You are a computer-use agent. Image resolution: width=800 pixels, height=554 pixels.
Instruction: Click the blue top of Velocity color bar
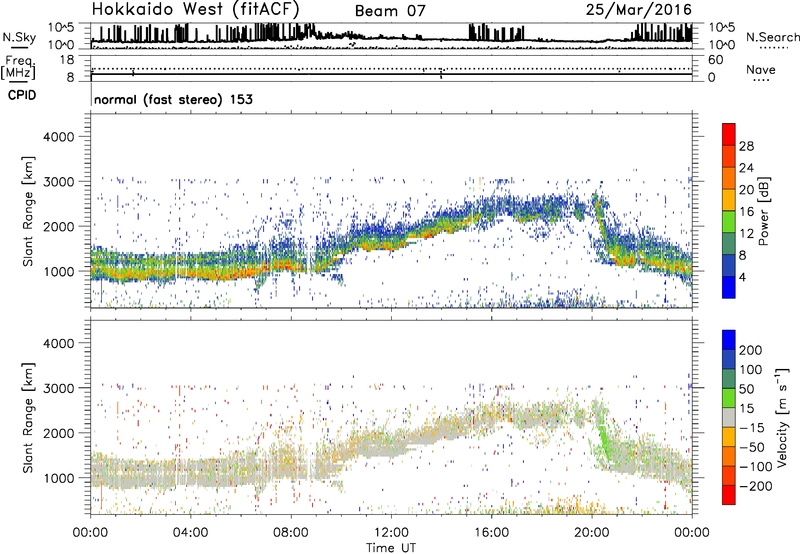pyautogui.click(x=729, y=340)
